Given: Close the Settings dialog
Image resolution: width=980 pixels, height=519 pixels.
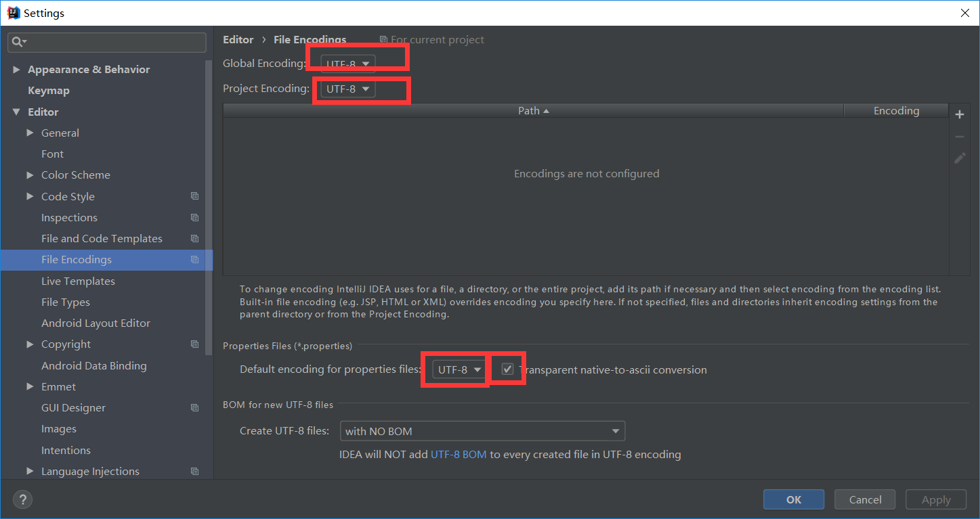Looking at the screenshot, I should [964, 13].
